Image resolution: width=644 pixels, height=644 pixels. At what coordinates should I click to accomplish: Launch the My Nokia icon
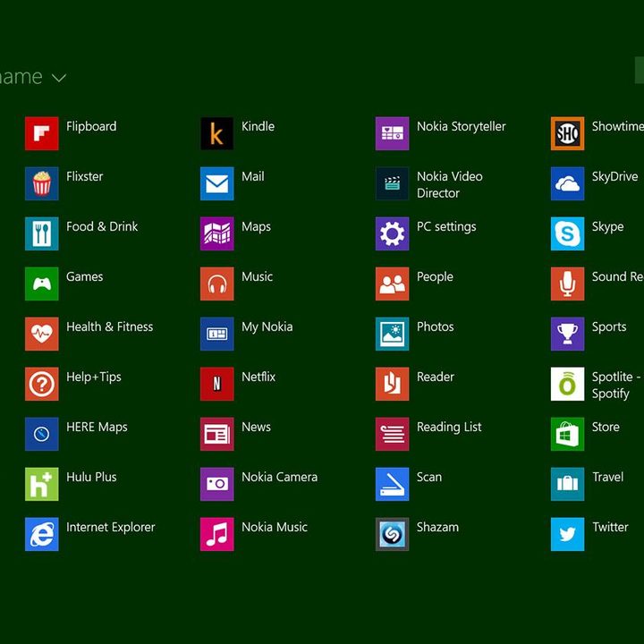click(x=216, y=334)
